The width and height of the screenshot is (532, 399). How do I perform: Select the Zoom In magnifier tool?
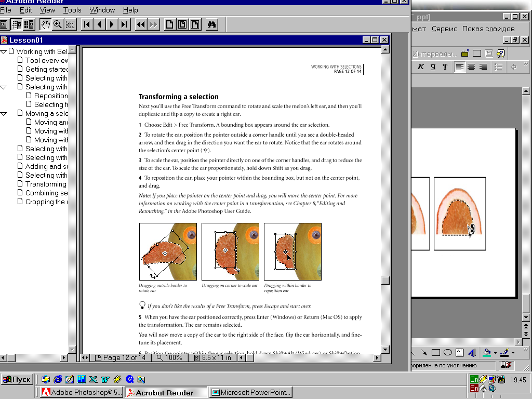pos(58,24)
